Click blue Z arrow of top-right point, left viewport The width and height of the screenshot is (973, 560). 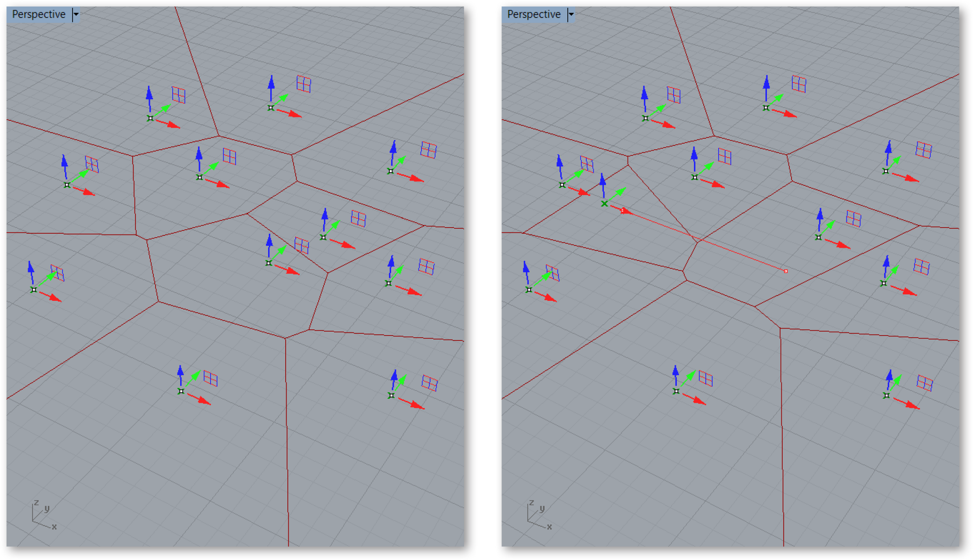click(271, 86)
